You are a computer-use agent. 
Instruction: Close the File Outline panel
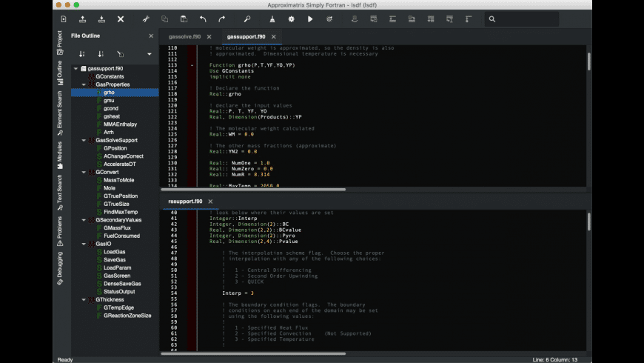151,36
